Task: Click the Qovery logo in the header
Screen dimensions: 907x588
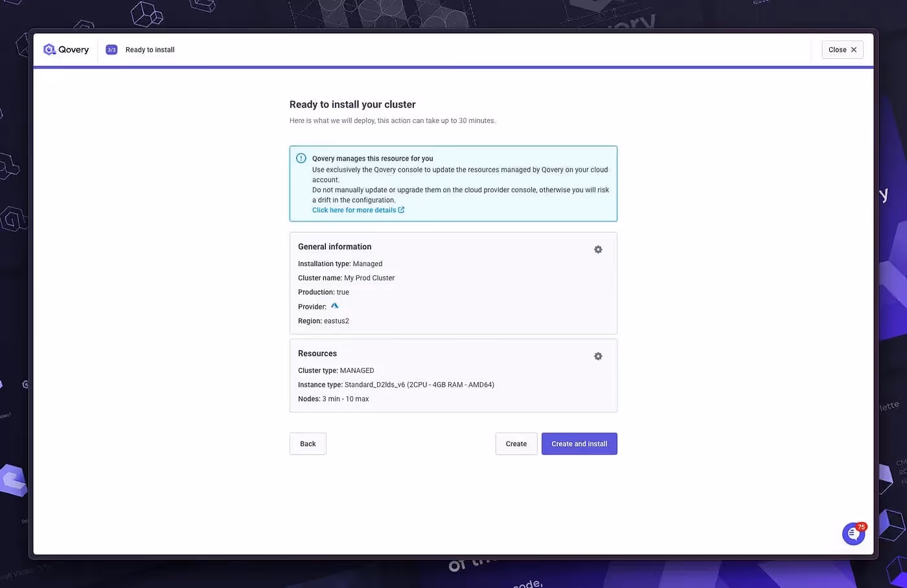Action: [65, 49]
